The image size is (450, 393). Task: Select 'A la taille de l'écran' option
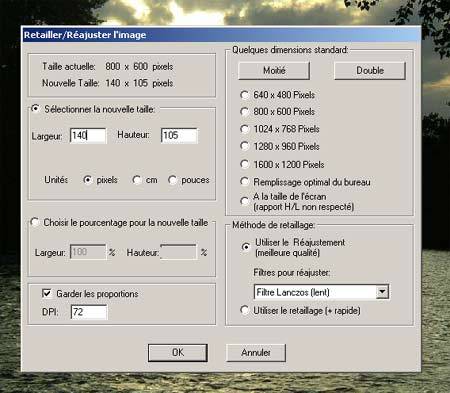click(245, 201)
